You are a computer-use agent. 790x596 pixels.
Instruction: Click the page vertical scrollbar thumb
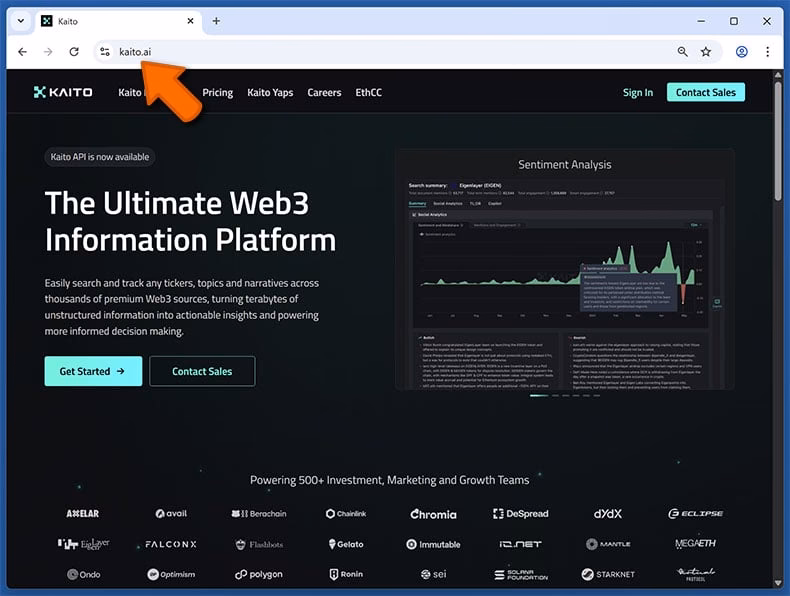pyautogui.click(x=778, y=142)
